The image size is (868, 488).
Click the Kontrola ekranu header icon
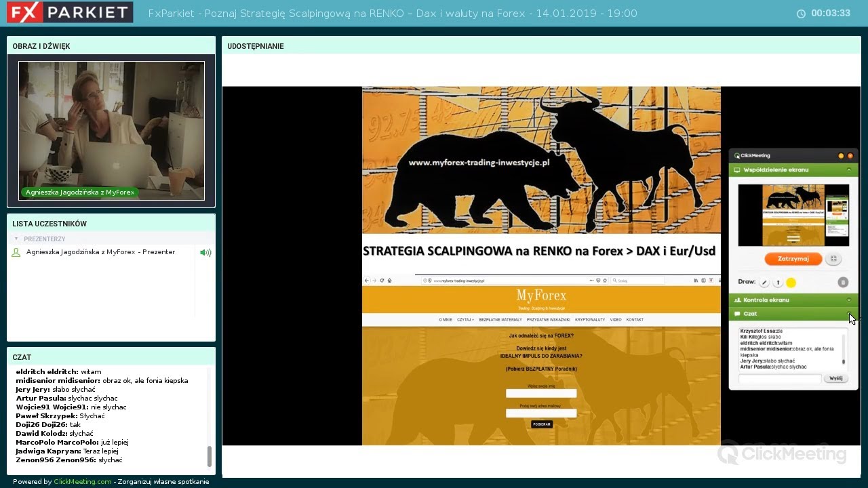point(737,300)
